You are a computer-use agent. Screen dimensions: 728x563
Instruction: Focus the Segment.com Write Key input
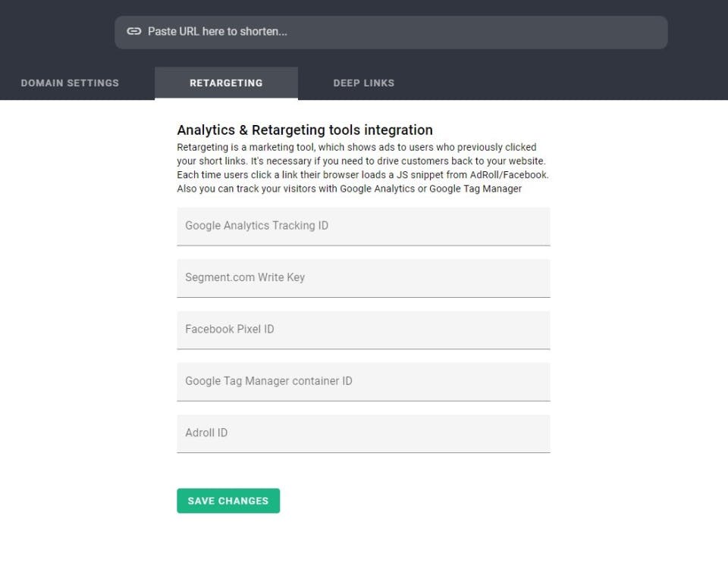point(363,277)
